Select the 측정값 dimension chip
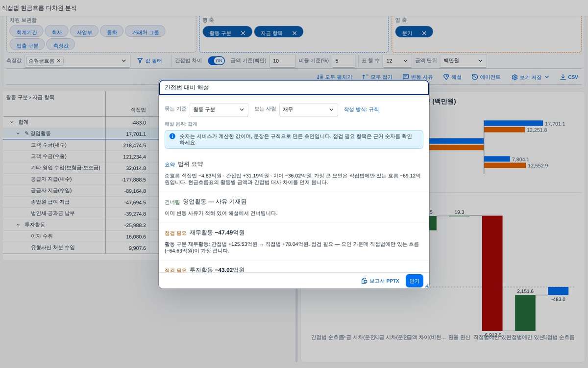Image resolution: width=588 pixels, height=368 pixels. click(x=60, y=45)
